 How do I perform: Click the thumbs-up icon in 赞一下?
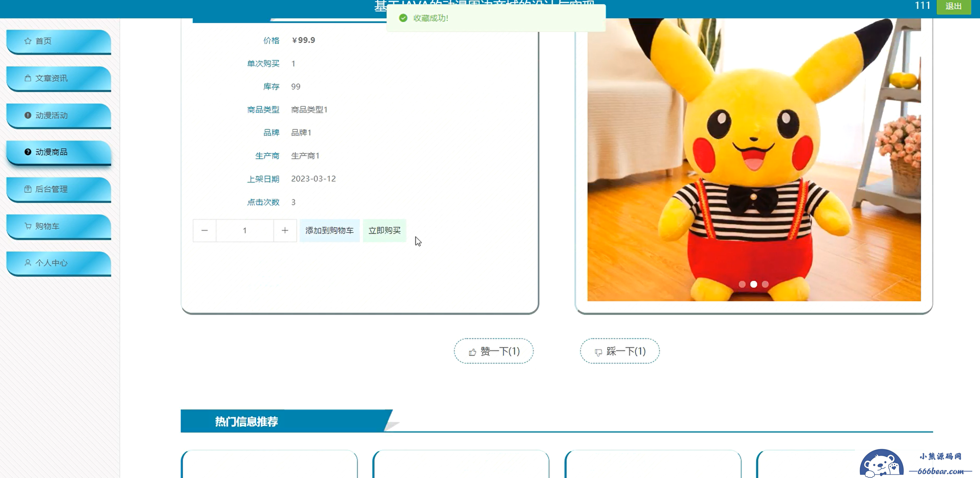point(472,352)
